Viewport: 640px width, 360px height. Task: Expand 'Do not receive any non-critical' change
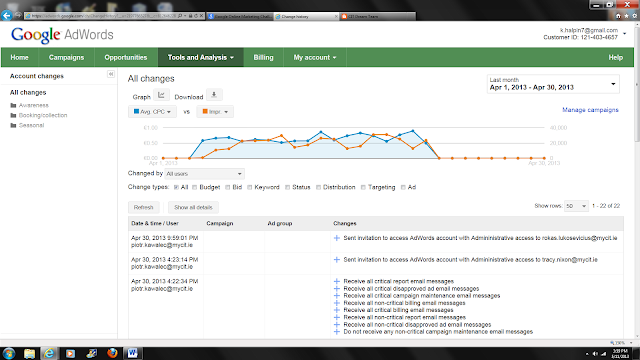(337, 332)
